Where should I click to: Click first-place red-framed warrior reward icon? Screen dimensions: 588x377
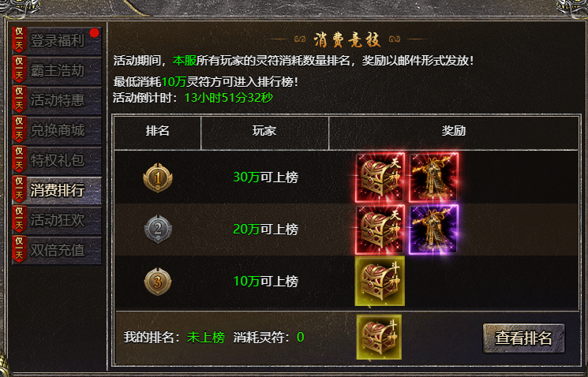433,177
